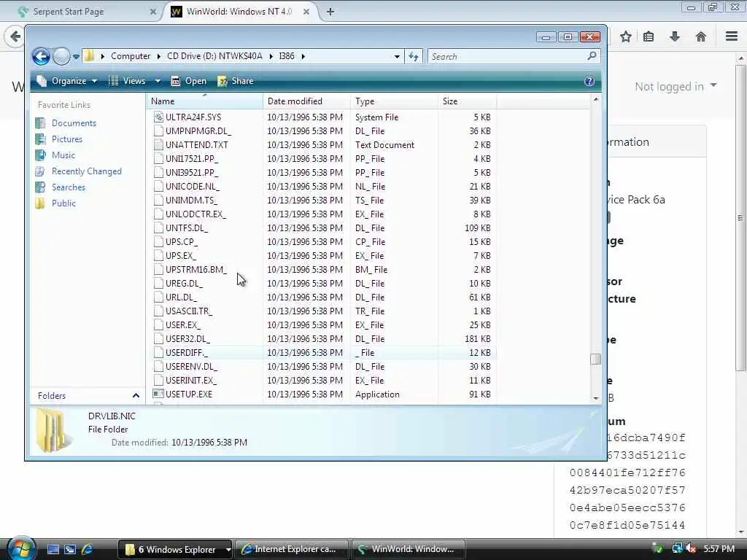Open Recently Changed in Favorite Links
This screenshot has height=560, width=747.
pos(86,171)
